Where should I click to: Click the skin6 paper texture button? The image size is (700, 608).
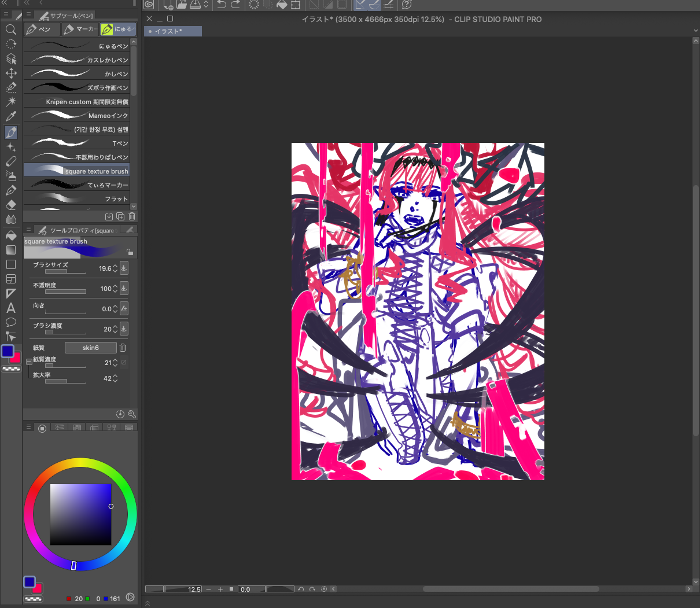coord(91,348)
